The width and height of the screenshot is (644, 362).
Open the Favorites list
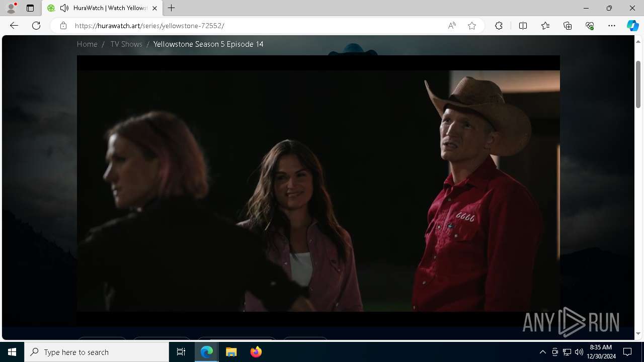[545, 26]
